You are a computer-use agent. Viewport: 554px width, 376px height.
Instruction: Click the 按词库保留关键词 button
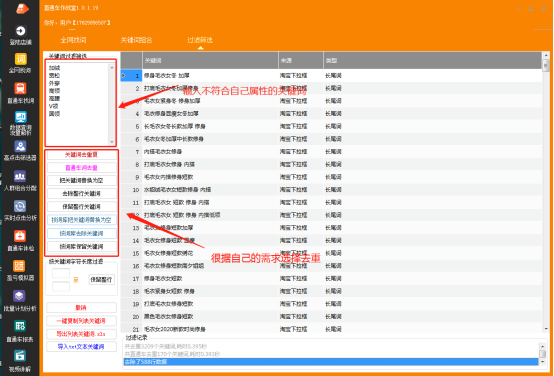coord(81,247)
